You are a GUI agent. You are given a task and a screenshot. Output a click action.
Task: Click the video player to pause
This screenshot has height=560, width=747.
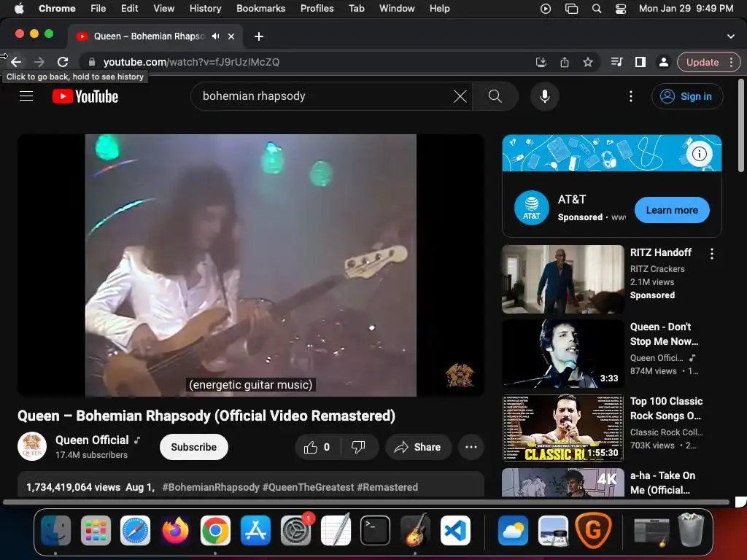(251, 265)
